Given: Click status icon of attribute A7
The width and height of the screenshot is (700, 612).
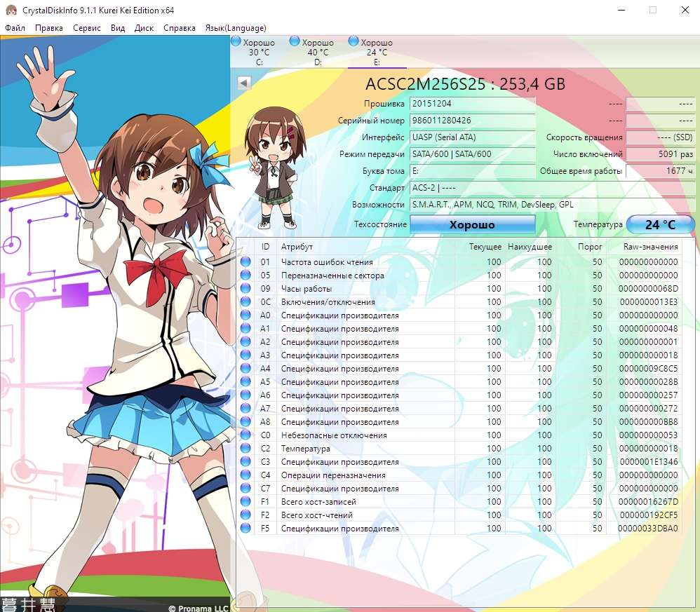Looking at the screenshot, I should point(245,409).
